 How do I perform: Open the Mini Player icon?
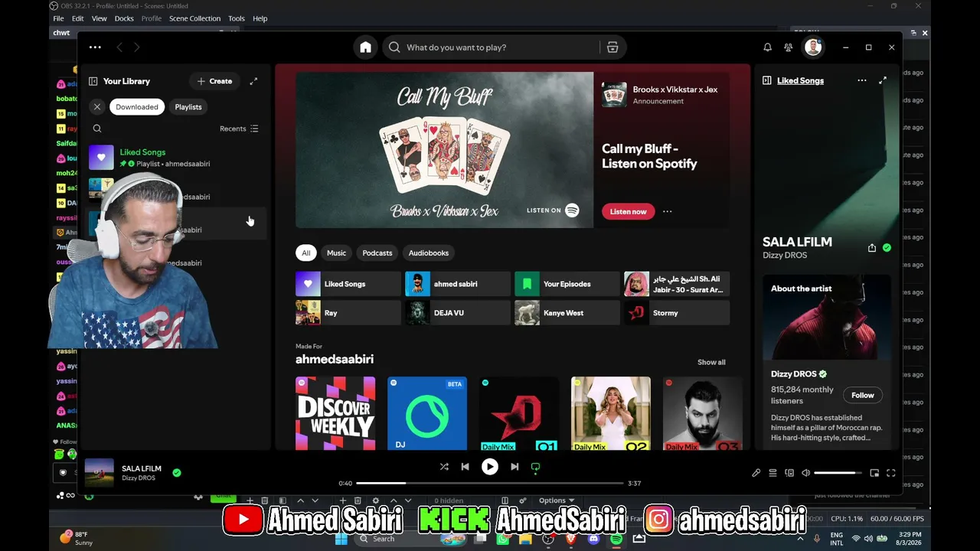click(874, 473)
